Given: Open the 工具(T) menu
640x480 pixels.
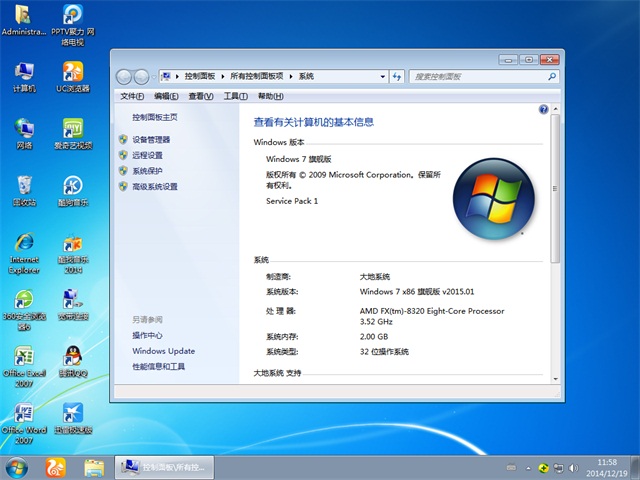Looking at the screenshot, I should click(x=234, y=96).
